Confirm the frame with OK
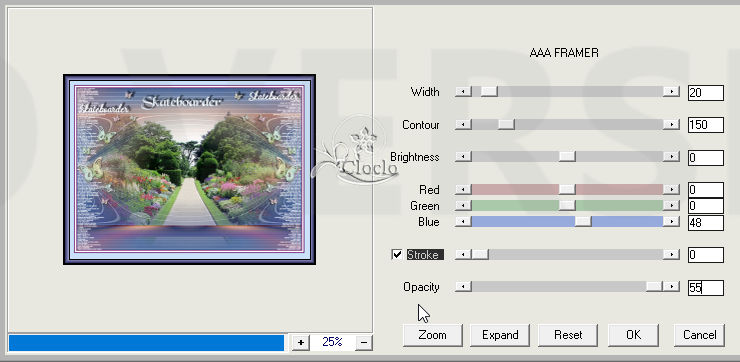This screenshot has width=740, height=362. click(633, 335)
